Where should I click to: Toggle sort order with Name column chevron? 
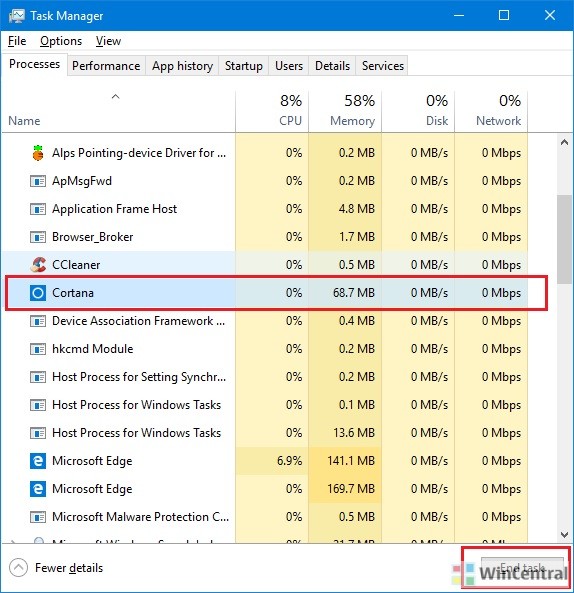pyautogui.click(x=115, y=97)
